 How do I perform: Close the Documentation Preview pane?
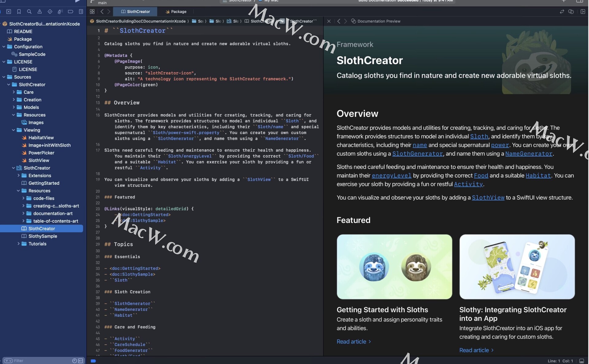tap(329, 21)
